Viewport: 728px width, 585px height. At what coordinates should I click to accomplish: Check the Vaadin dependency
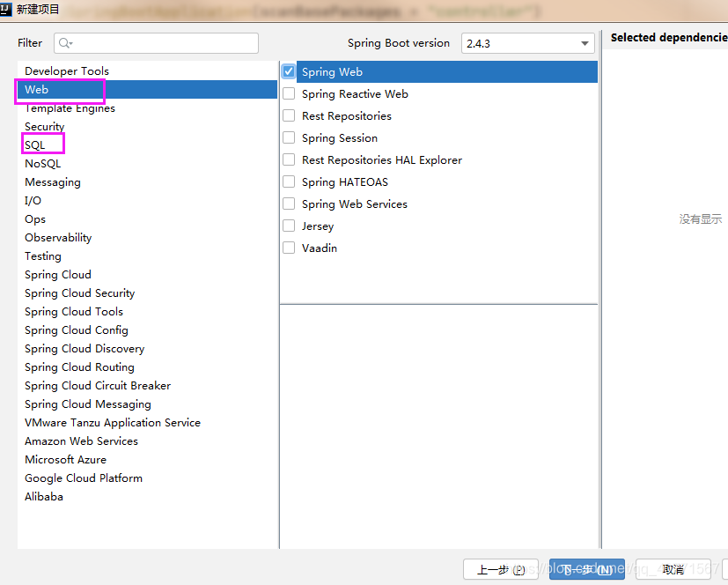(x=288, y=248)
